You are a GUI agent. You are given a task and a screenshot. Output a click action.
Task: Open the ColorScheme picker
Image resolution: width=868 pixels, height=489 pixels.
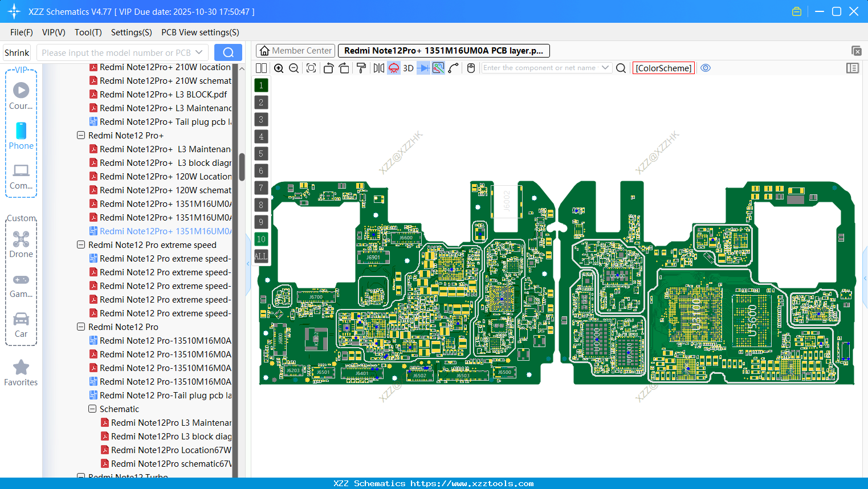tap(663, 68)
